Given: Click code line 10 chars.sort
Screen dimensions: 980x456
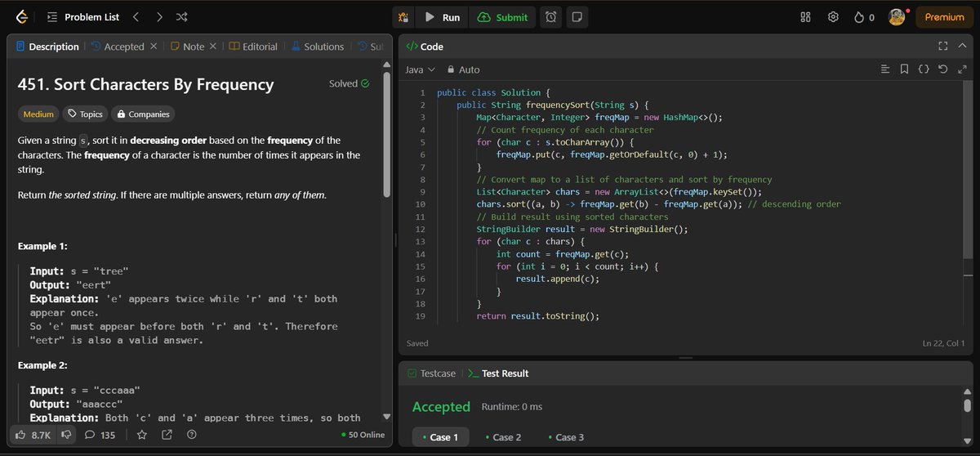Looking at the screenshot, I should pos(658,204).
